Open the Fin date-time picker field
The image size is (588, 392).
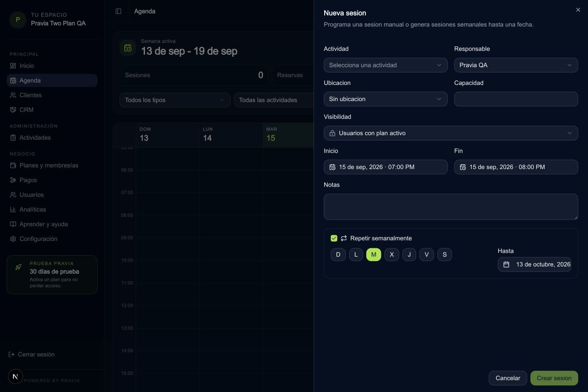[x=516, y=167]
